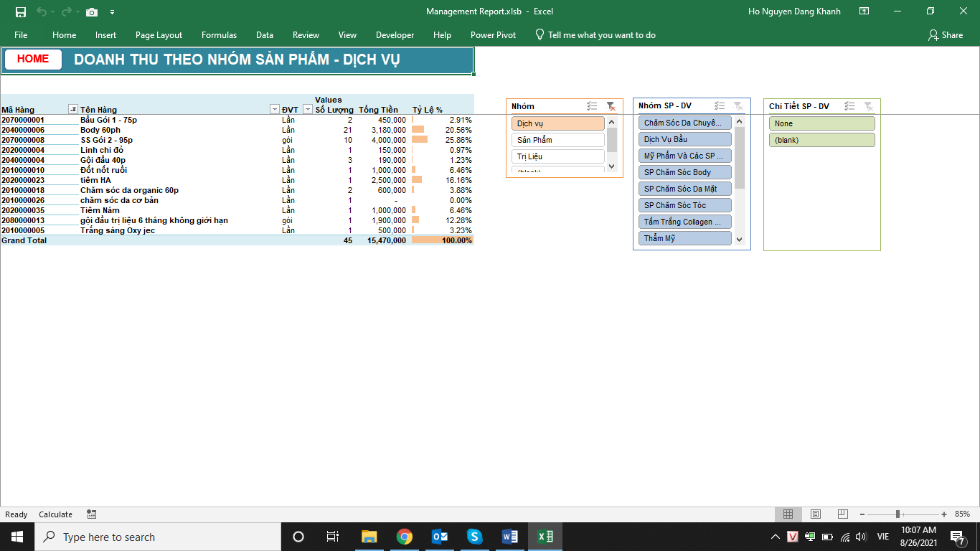This screenshot has height=551, width=980.
Task: Select the Thẩm Mỹ slicer button
Action: (684, 238)
